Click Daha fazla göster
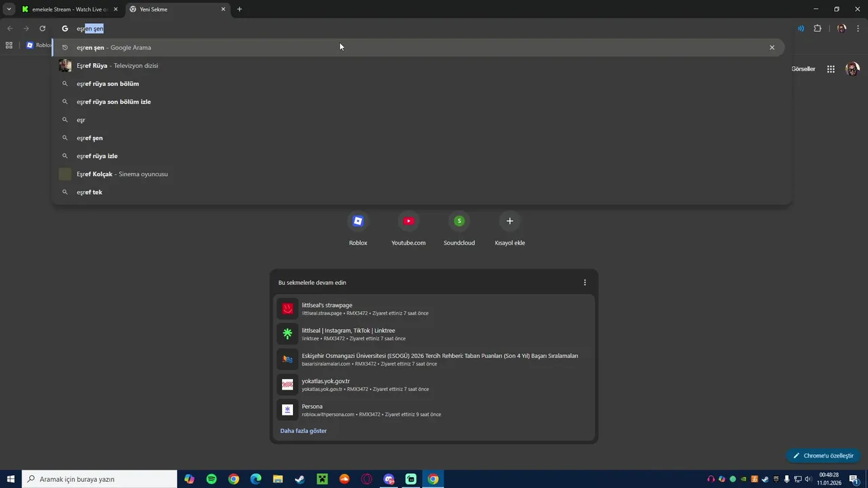The width and height of the screenshot is (868, 488). pos(303,431)
